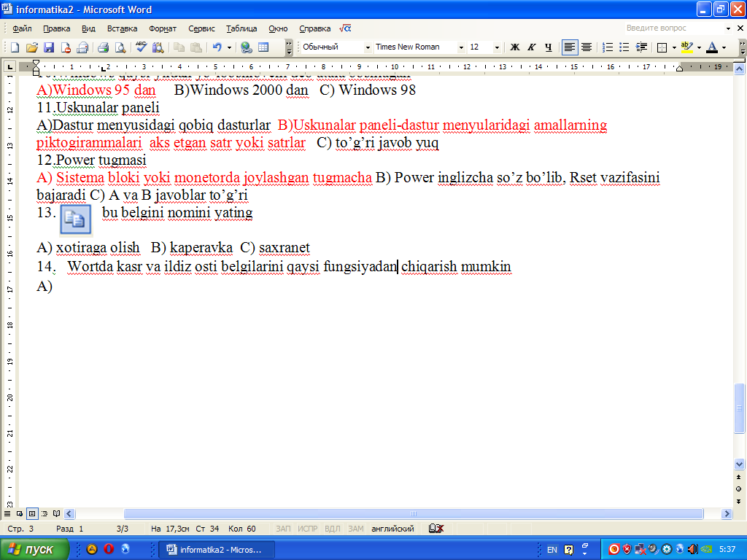Toggle ИСПР track changes indicator
Viewport: 747px width, 560px height.
point(307,529)
